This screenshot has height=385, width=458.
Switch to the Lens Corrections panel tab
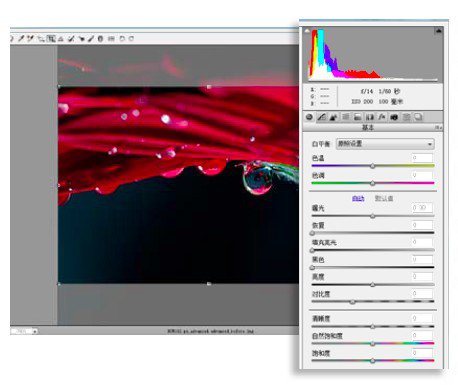click(x=370, y=117)
